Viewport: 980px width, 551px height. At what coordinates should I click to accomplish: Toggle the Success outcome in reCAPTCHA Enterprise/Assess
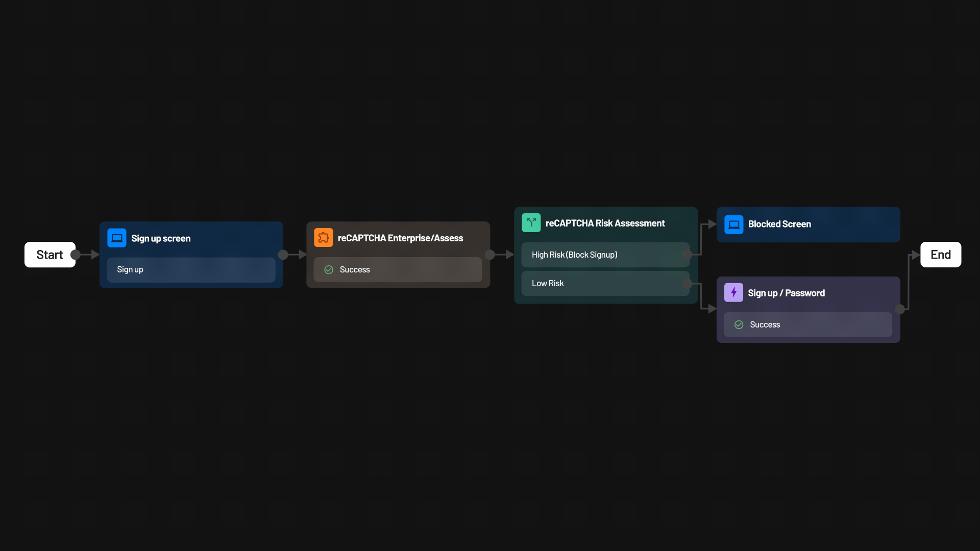398,269
